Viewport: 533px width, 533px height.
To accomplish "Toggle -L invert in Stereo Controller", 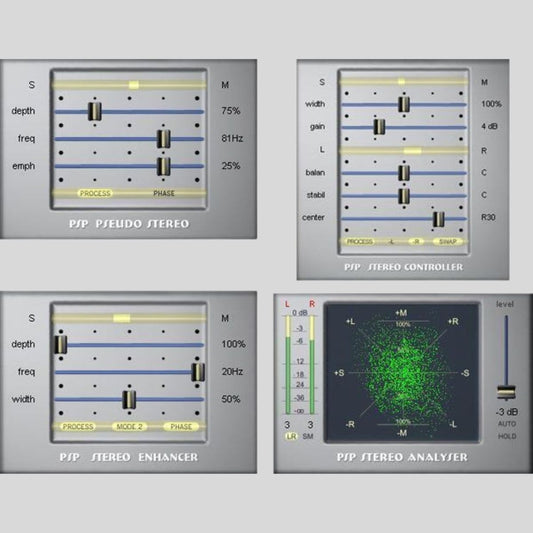I will pos(391,242).
